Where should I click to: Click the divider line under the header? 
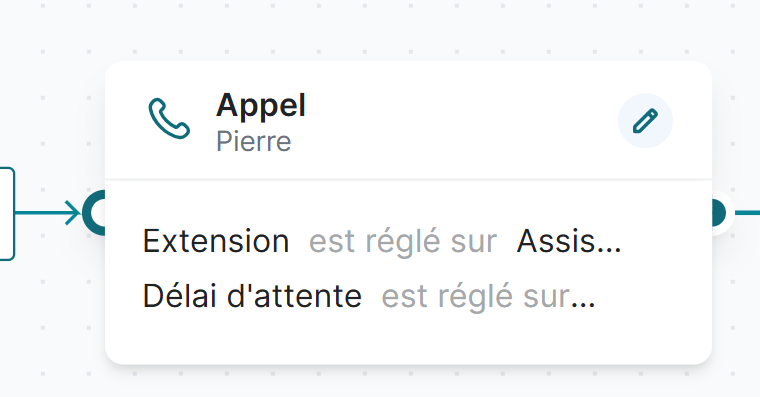[x=408, y=180]
